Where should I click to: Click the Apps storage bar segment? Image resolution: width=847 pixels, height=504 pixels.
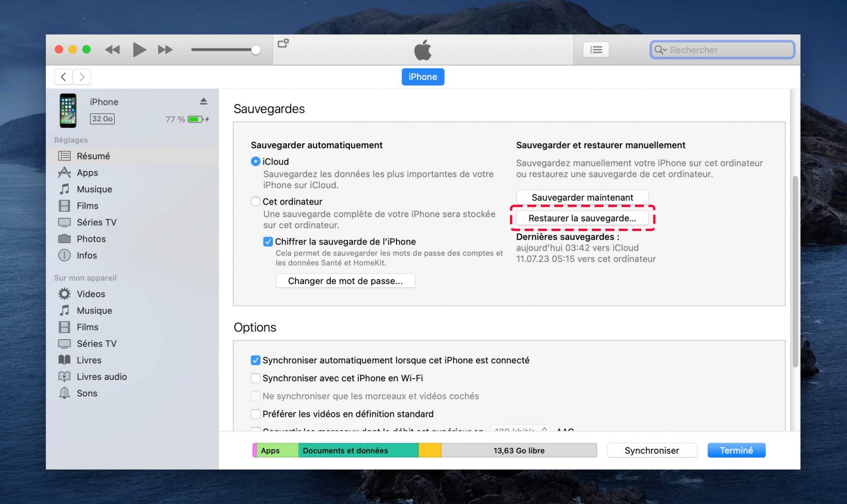(277, 451)
